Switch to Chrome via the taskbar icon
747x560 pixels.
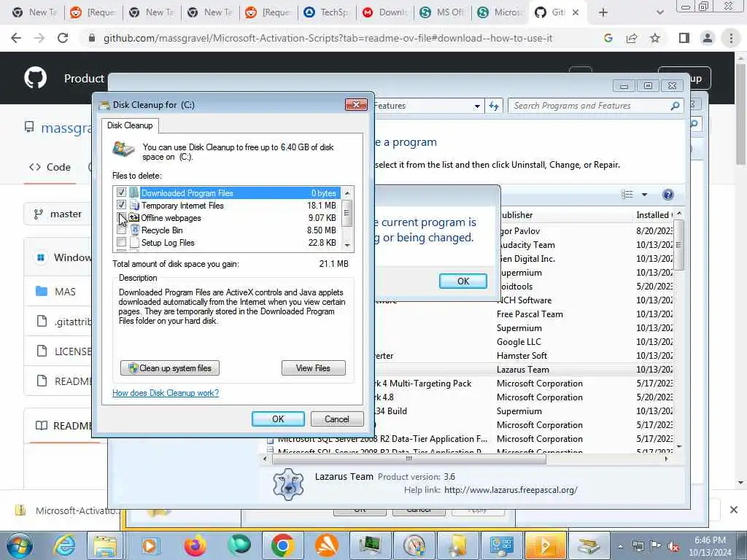click(x=282, y=545)
